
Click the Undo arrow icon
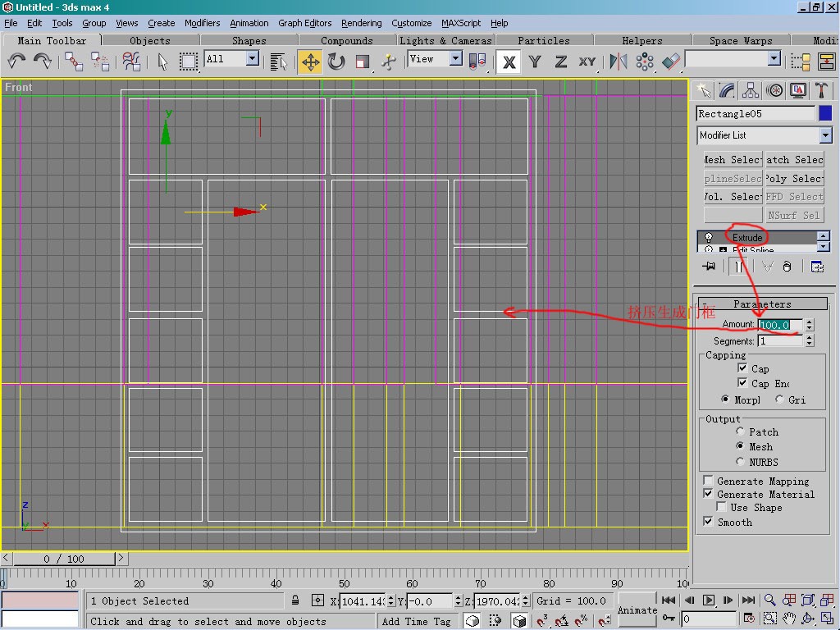pyautogui.click(x=16, y=62)
